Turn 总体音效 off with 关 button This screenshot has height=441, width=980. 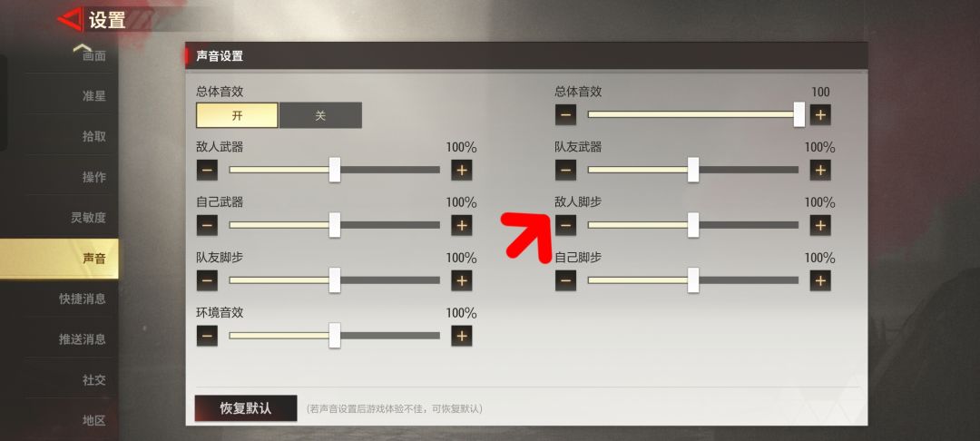pos(320,115)
